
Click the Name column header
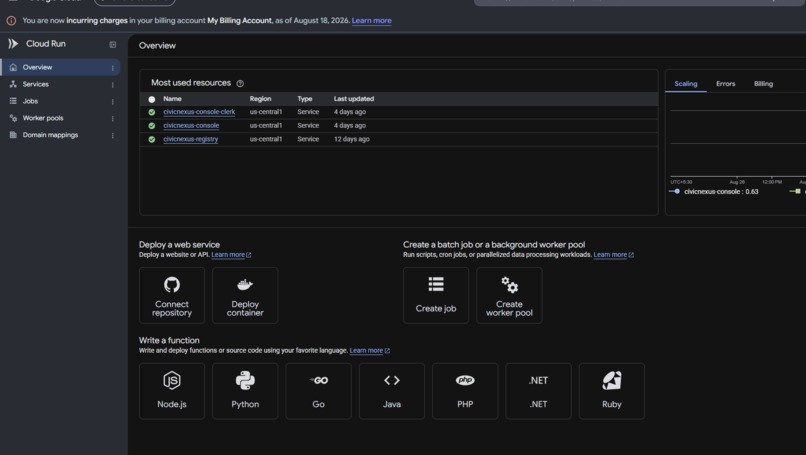click(172, 99)
